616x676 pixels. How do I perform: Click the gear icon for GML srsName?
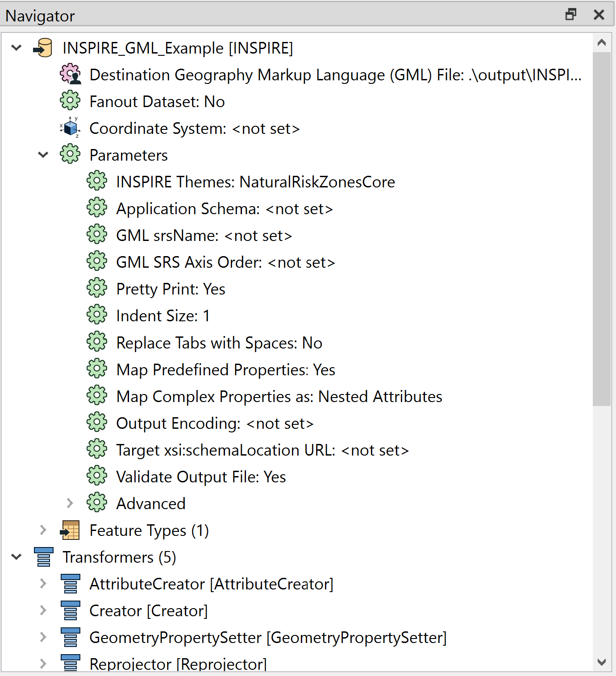pos(97,234)
